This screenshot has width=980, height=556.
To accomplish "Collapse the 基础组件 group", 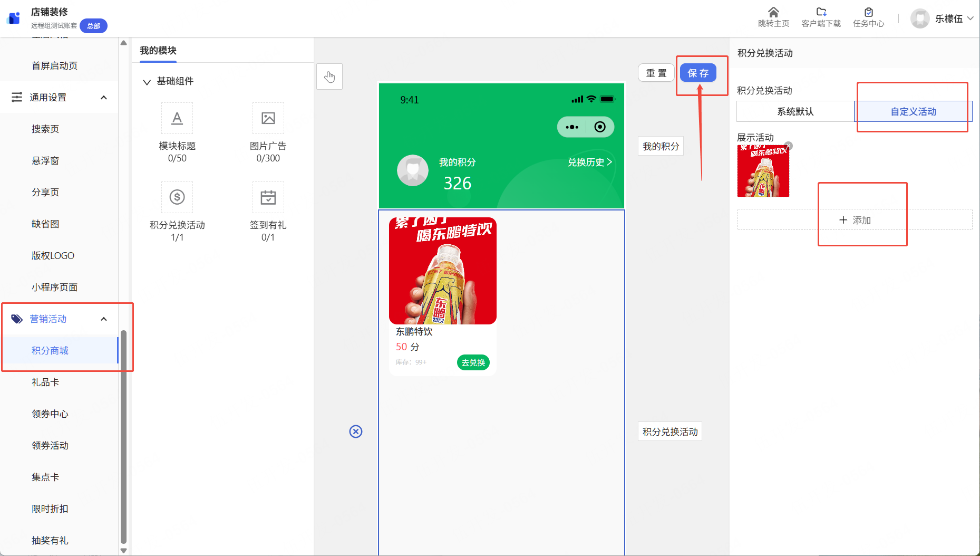I will click(147, 82).
